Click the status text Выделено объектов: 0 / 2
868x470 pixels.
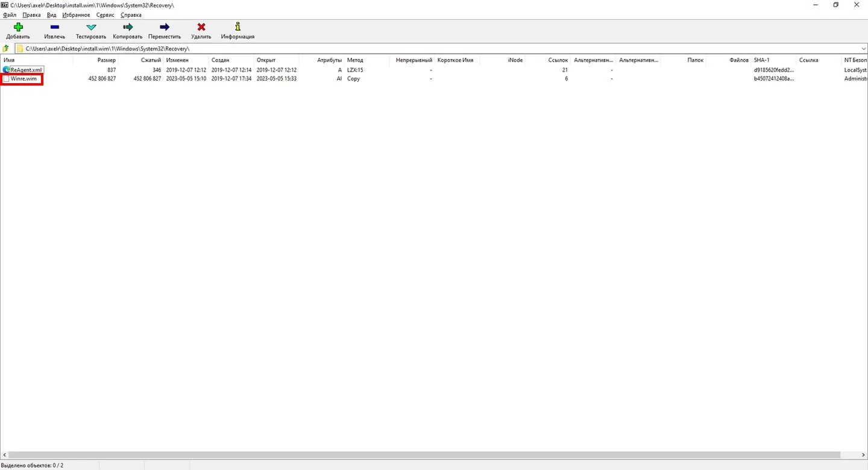33,465
